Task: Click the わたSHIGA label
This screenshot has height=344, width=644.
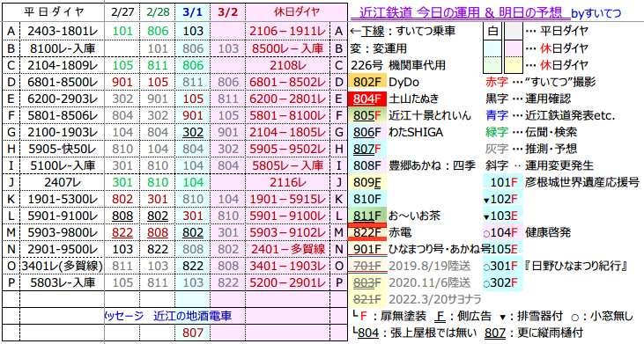Action: (416, 132)
